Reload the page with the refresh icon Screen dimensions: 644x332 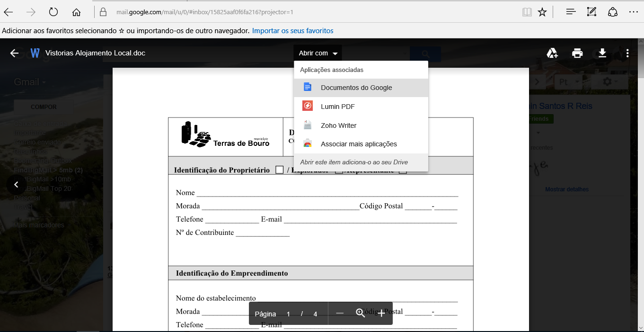[53, 12]
